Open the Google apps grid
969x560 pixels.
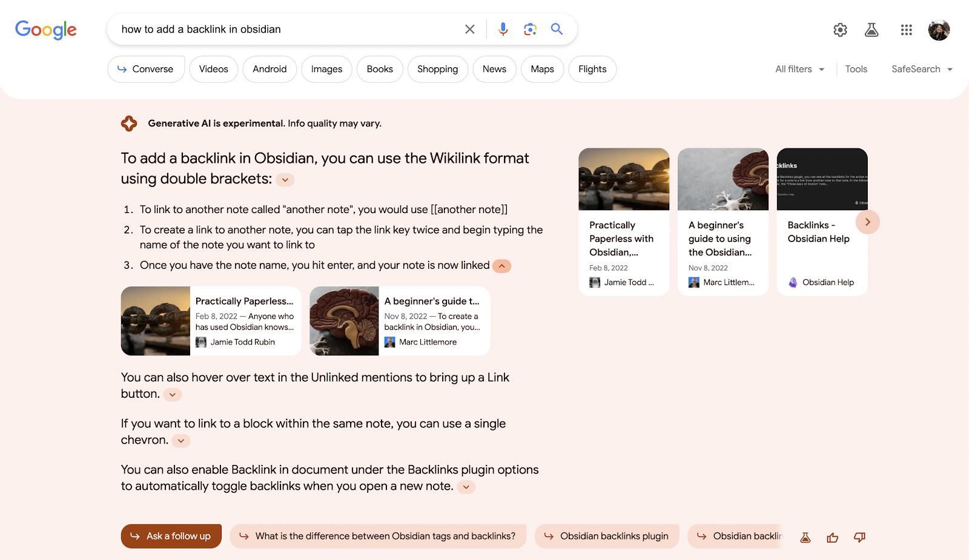(906, 30)
